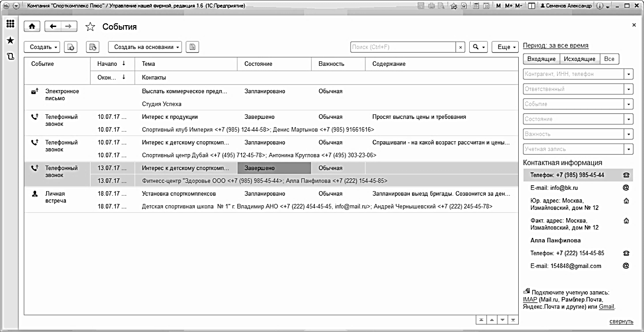This screenshot has height=332, width=644.
Task: Click the M- memory button in the title bar
Action: click(x=519, y=6)
